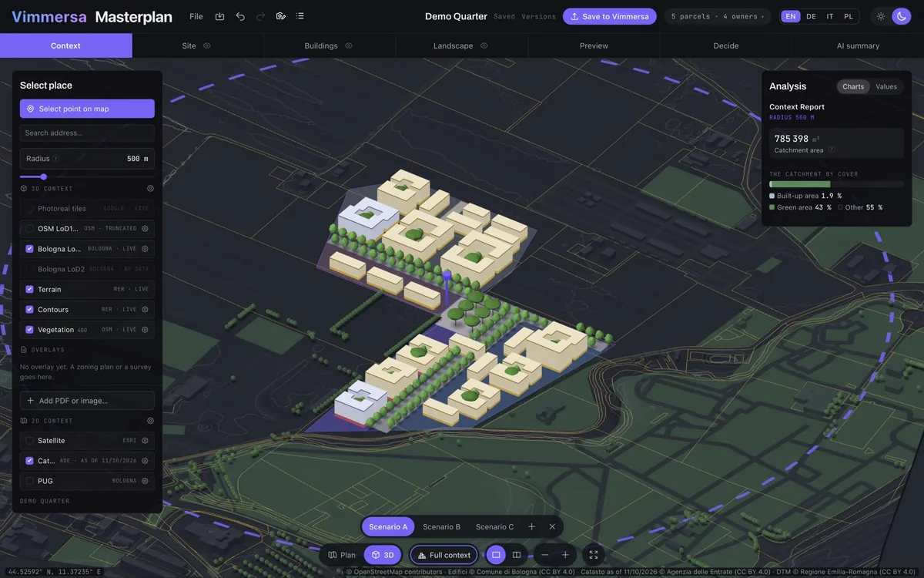Select split-view layout icon
Image resolution: width=924 pixels, height=578 pixels.
(517, 555)
